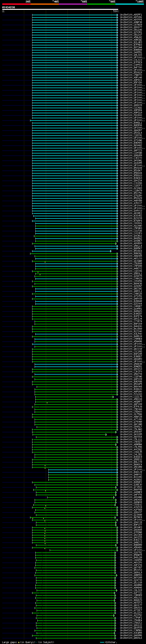Viewport: 146px width, 644px height.
Task: Select the UniRef100_B5X619 label
Action: (131, 72)
